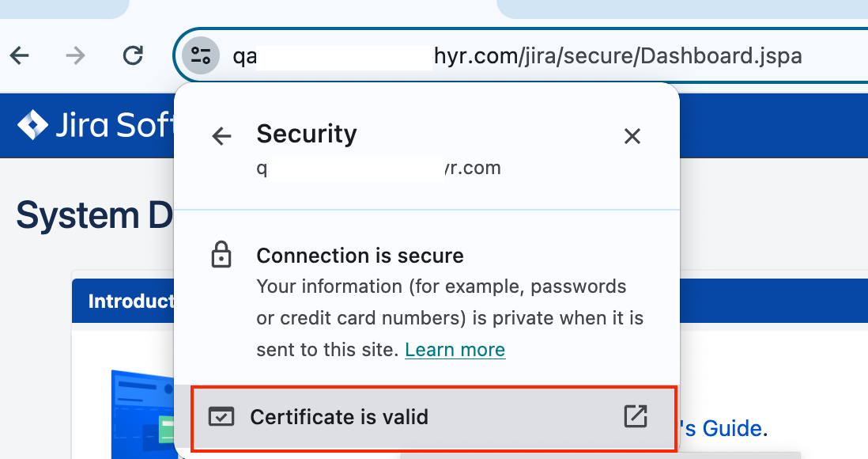868x459 pixels.
Task: Click the browser forward arrow button
Action: pyautogui.click(x=75, y=55)
